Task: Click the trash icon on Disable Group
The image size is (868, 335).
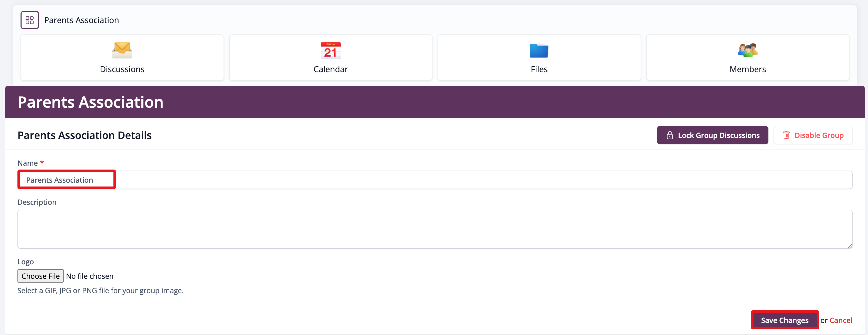Action: 786,135
